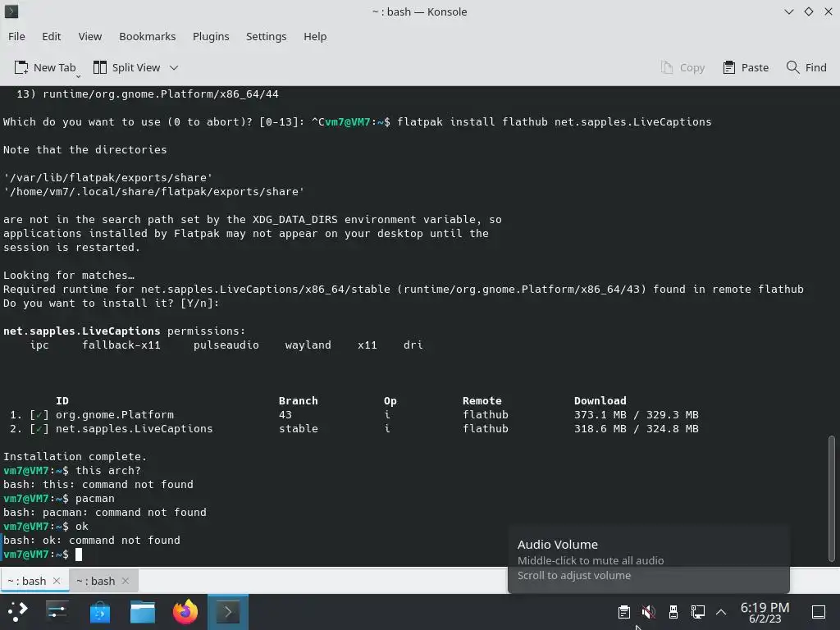This screenshot has height=630, width=840.
Task: Open Find in the toolbar
Action: pyautogui.click(x=806, y=67)
